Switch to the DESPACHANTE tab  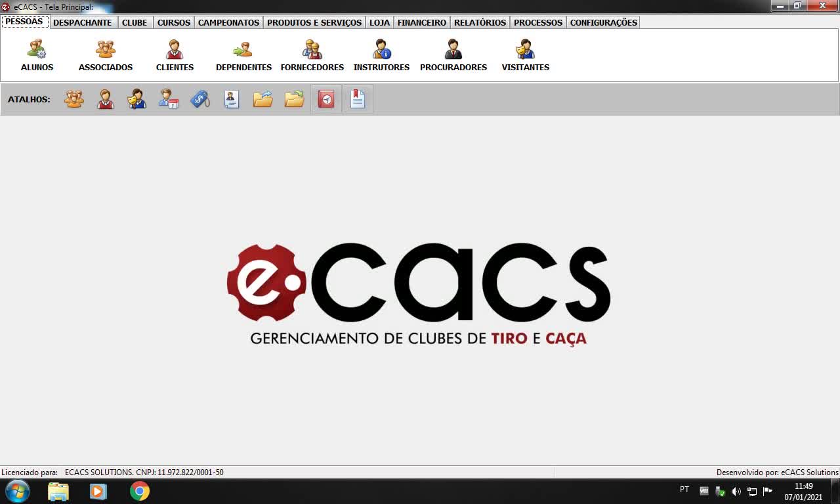pos(83,22)
